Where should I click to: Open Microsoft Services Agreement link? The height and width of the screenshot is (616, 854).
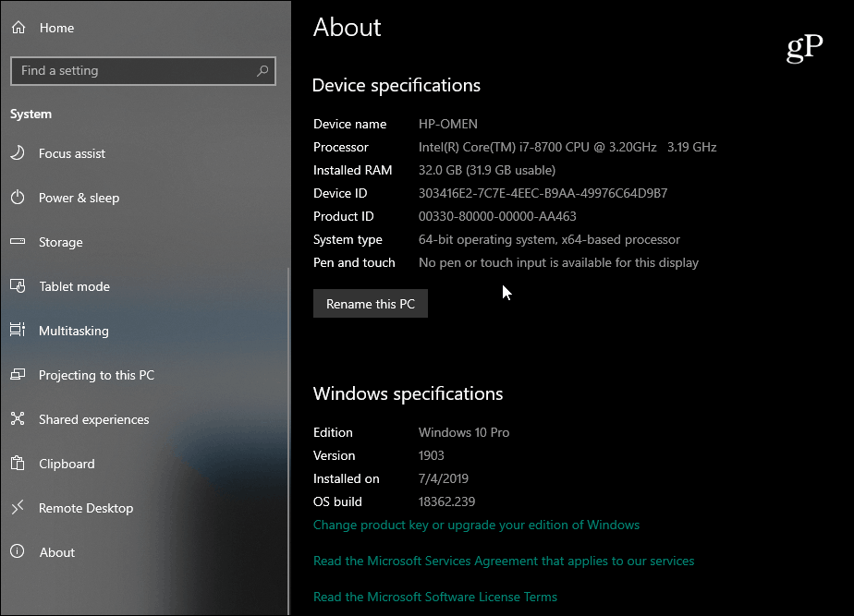pyautogui.click(x=504, y=561)
